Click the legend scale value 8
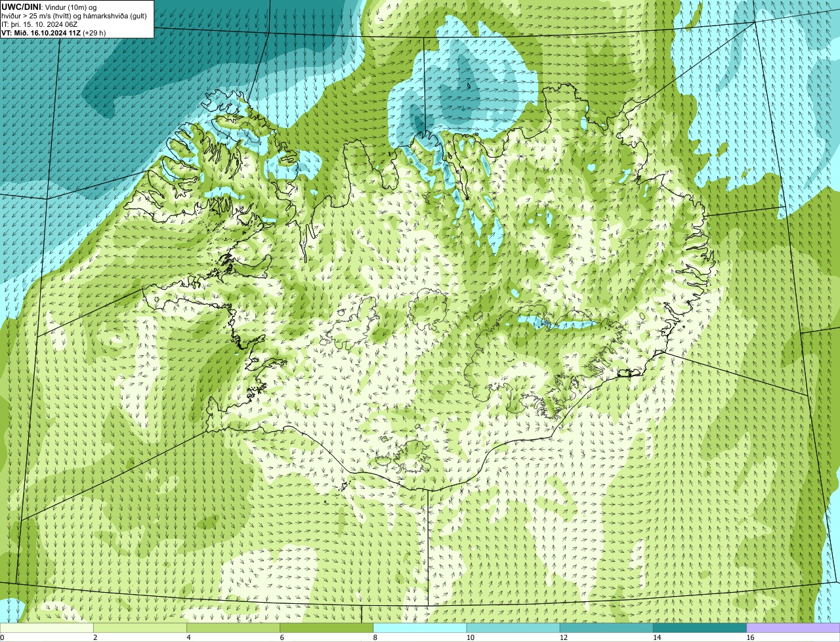The width and height of the screenshot is (840, 642). tap(375, 637)
